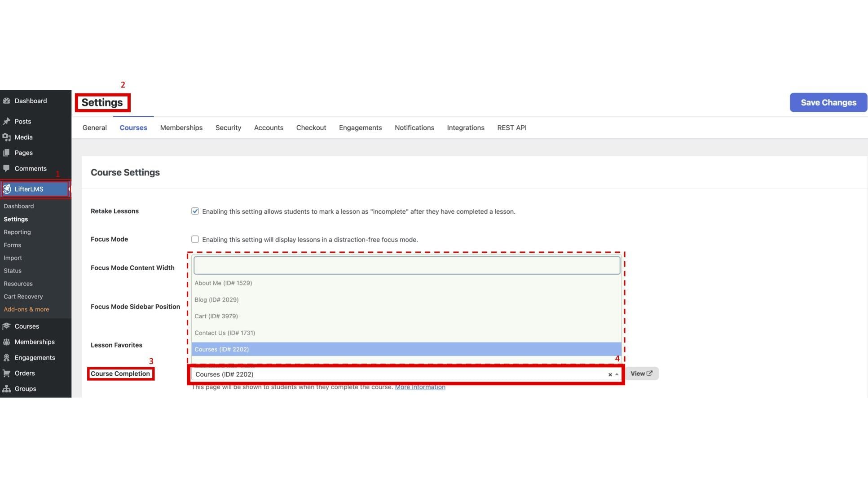Screen dimensions: 868x488
Task: Clear Course Completion selection with the x icon
Action: tap(610, 374)
